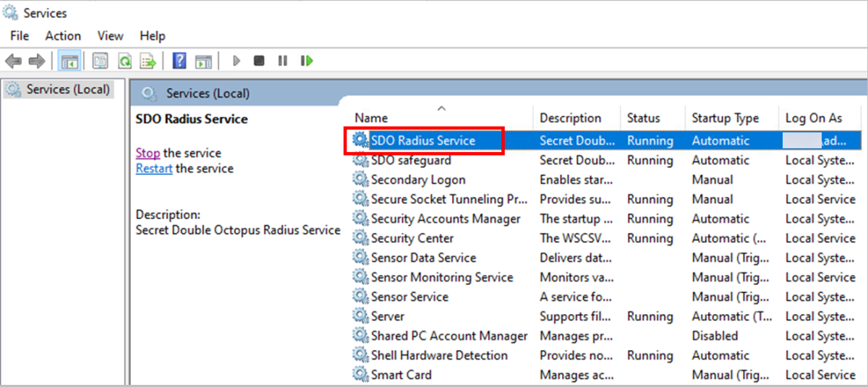This screenshot has height=387, width=868.
Task: Click the 'Supports fil...' description cell
Action: (x=575, y=317)
